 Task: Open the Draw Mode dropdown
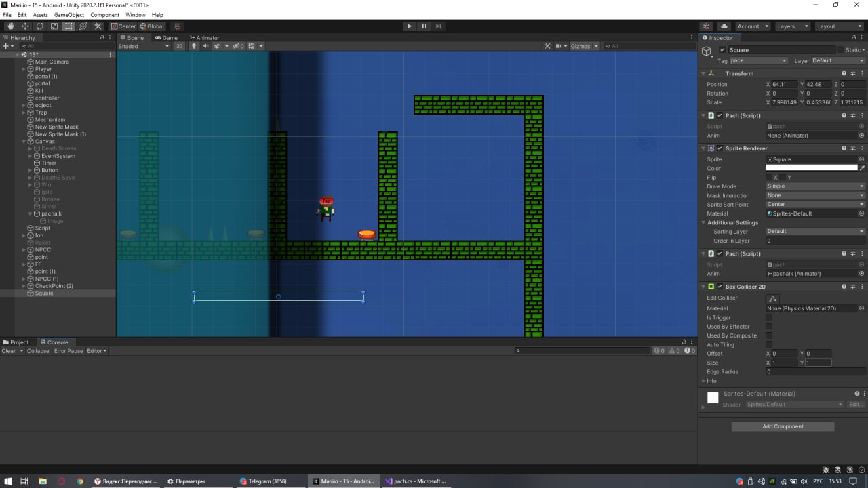816,186
